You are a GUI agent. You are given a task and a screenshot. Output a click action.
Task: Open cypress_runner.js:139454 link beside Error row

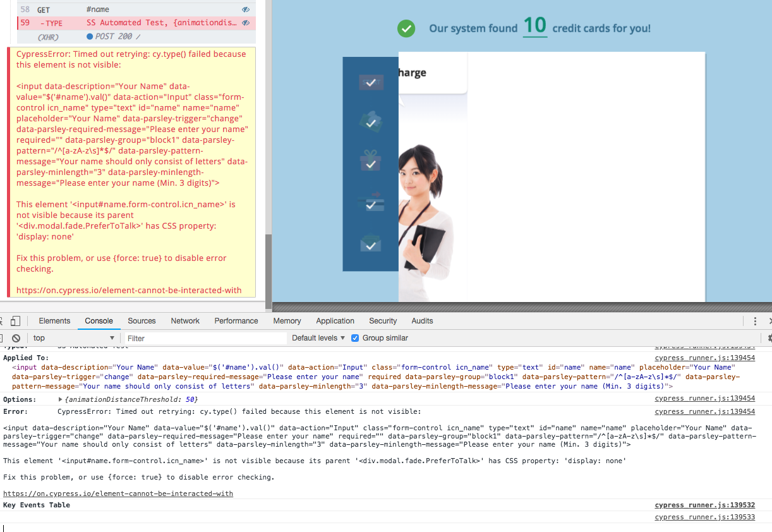point(705,412)
